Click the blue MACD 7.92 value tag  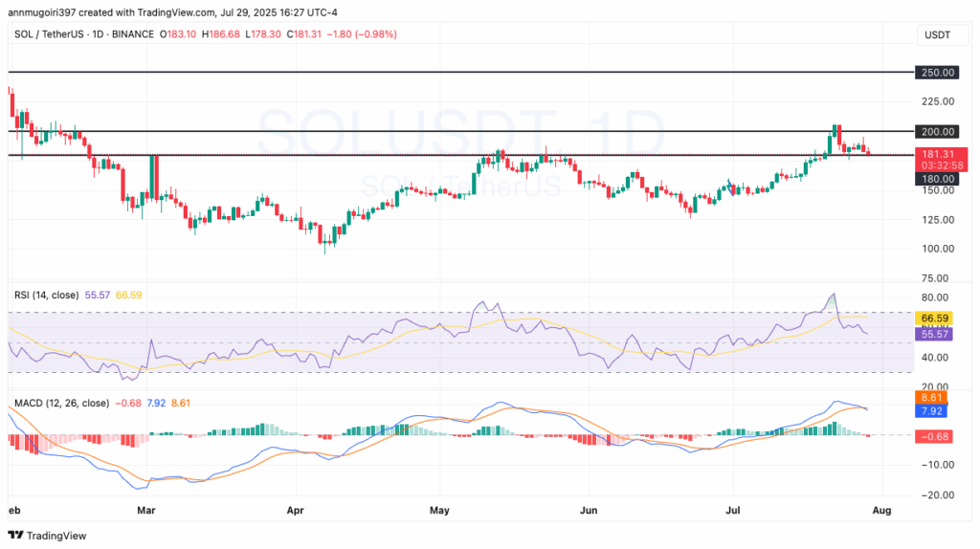tap(930, 411)
